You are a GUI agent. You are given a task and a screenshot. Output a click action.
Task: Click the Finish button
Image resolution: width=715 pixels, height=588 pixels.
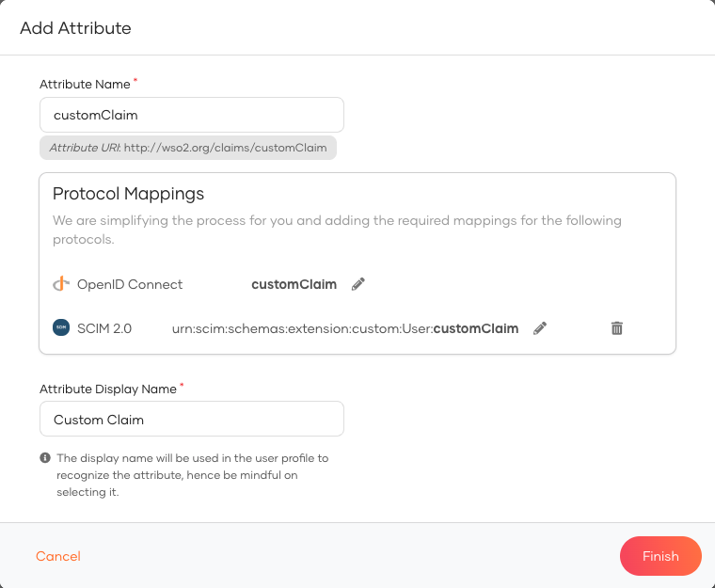pyautogui.click(x=660, y=556)
